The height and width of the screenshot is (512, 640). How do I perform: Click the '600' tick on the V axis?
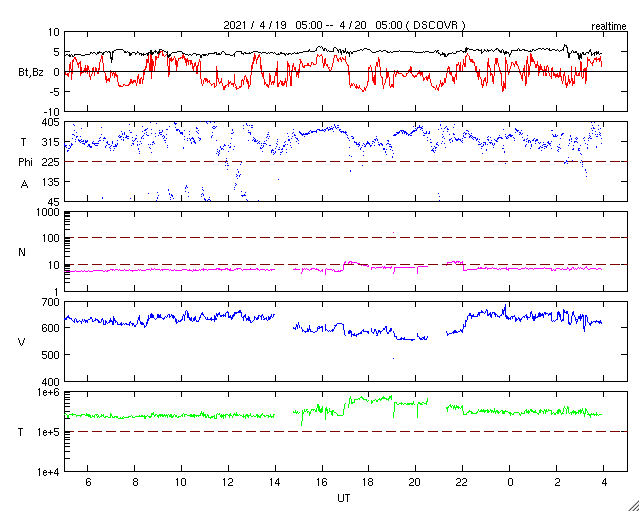(x=51, y=328)
